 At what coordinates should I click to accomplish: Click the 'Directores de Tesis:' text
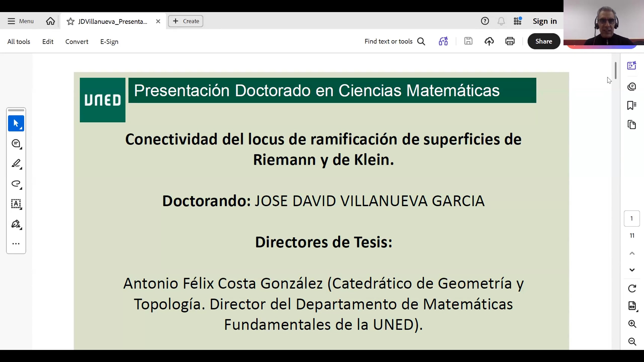point(324,242)
